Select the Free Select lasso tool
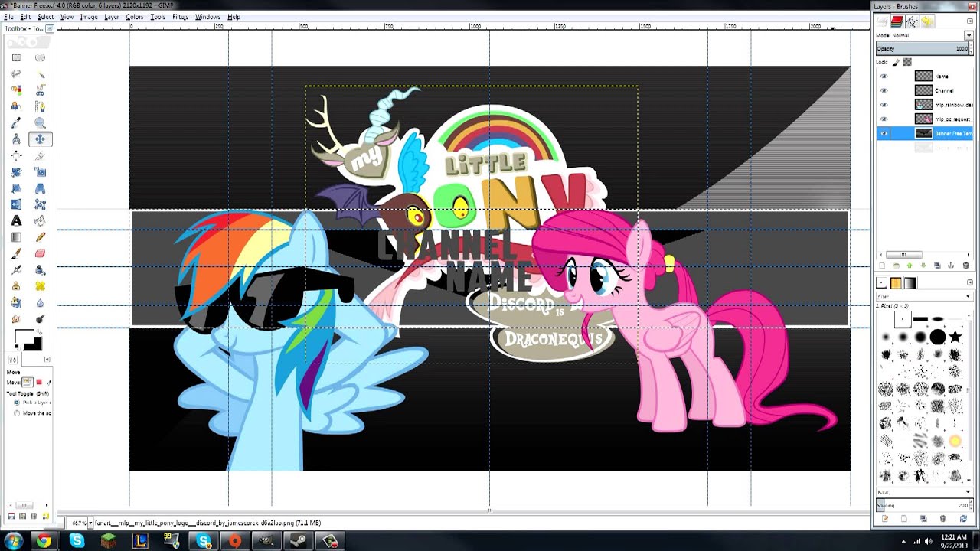980x551 pixels. coord(16,73)
